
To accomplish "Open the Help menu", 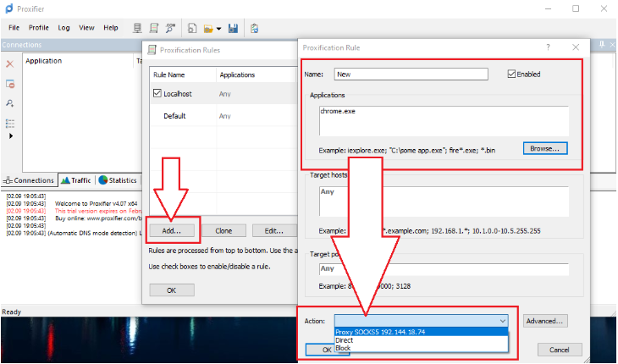I will (x=111, y=28).
